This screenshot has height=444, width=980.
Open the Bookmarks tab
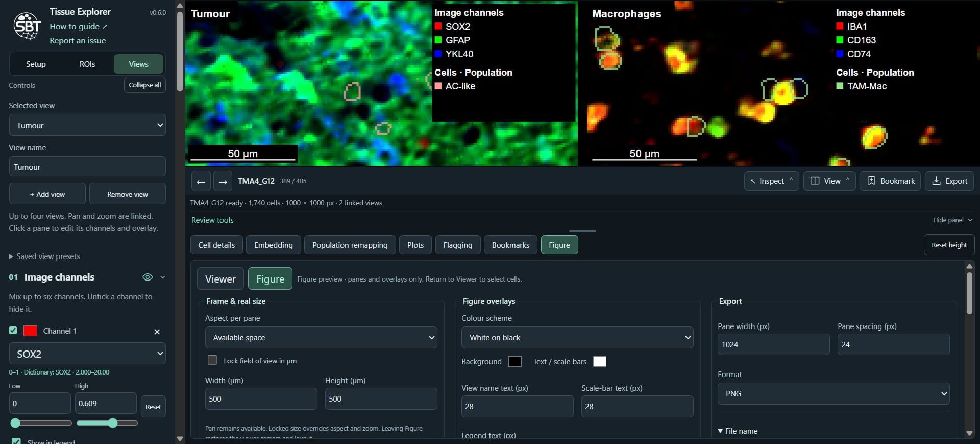pos(510,245)
